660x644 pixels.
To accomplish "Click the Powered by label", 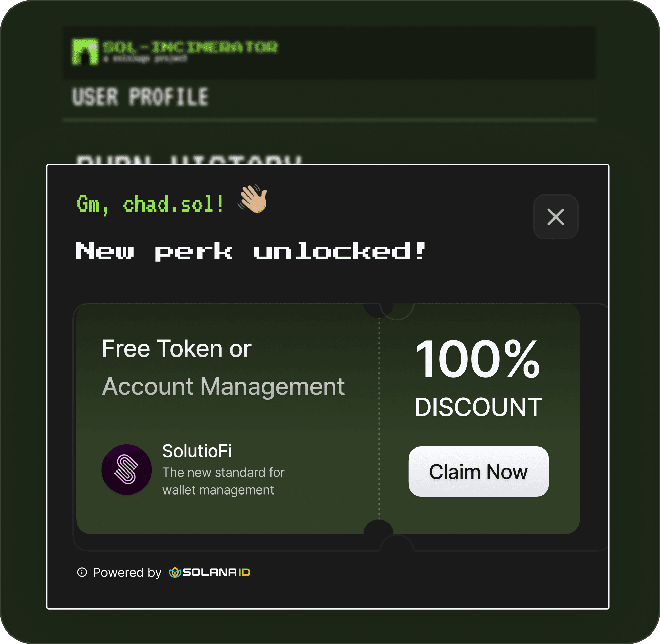I will pyautogui.click(x=127, y=572).
